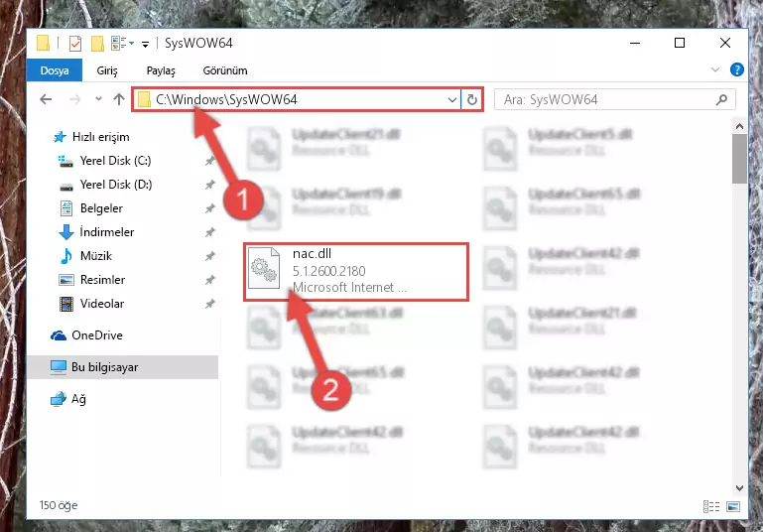The image size is (763, 532).
Task: Click the pin icon next to İndirmeler
Action: [x=209, y=232]
